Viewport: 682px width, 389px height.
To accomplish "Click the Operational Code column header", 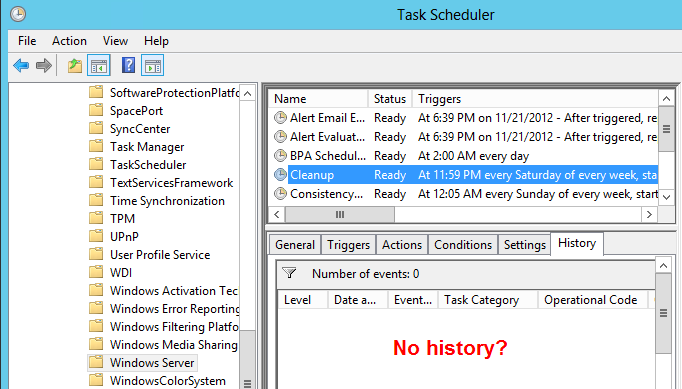I will click(593, 300).
